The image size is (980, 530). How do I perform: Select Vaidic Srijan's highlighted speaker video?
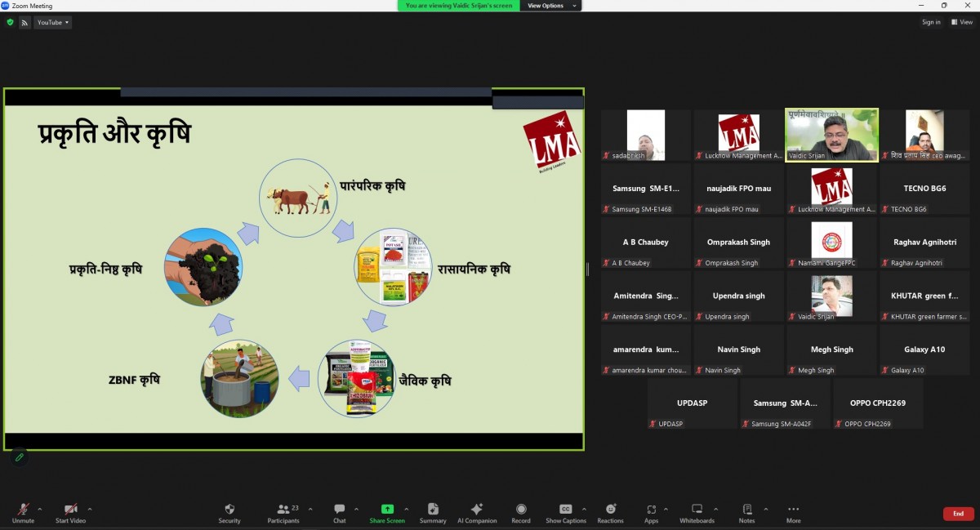tap(831, 135)
